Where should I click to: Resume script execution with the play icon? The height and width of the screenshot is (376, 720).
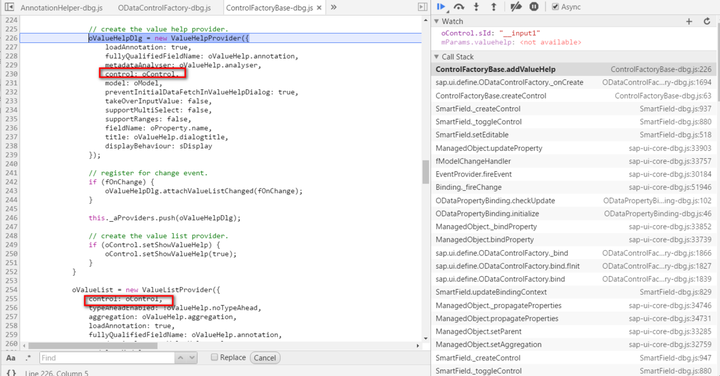tap(441, 7)
